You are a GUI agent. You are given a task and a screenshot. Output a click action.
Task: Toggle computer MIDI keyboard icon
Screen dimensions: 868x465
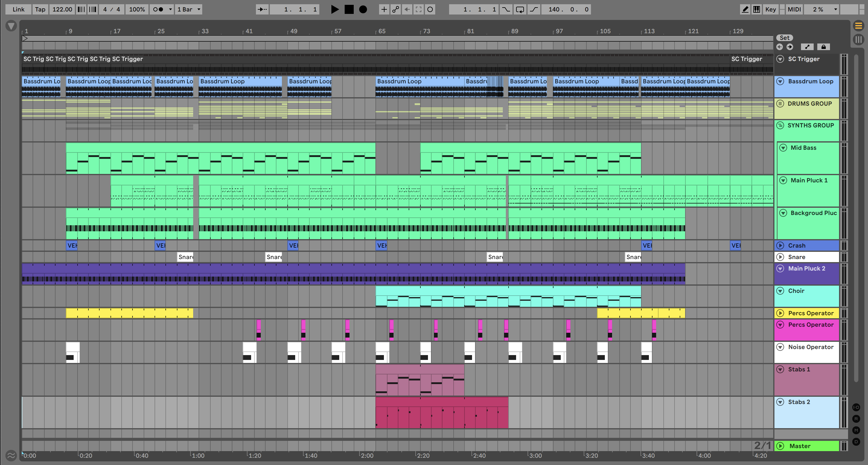click(756, 9)
